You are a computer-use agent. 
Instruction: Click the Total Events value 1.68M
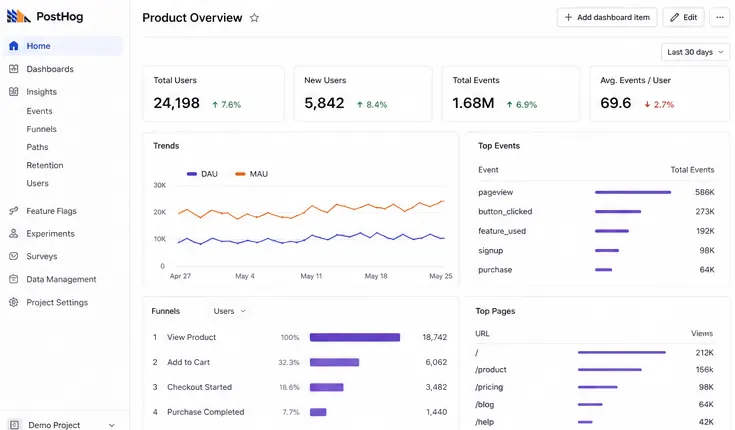coord(473,103)
